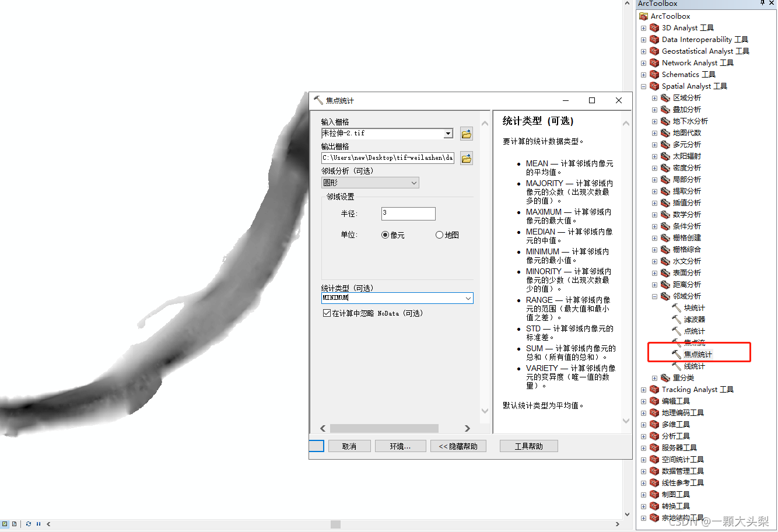Enable the 忽略 NoData checkbox

(325, 313)
